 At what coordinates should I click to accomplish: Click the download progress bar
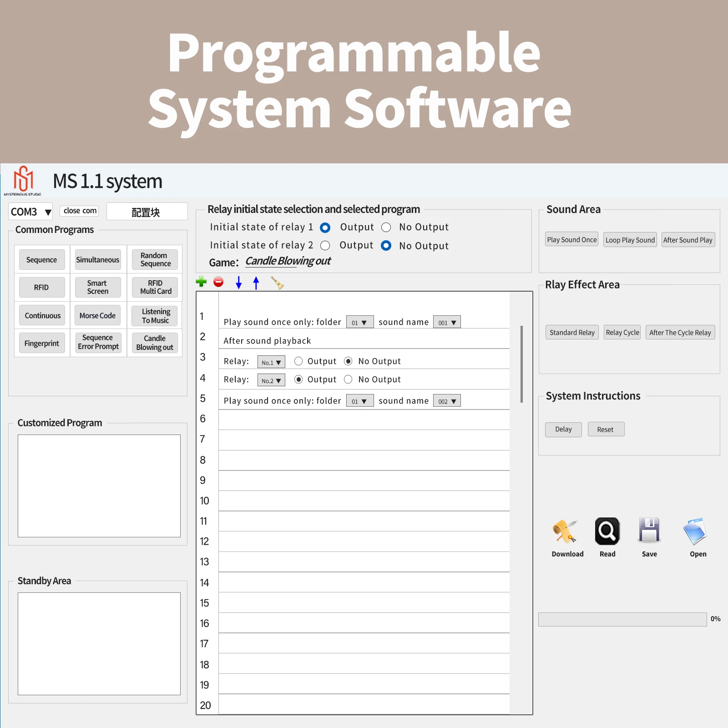click(x=622, y=619)
